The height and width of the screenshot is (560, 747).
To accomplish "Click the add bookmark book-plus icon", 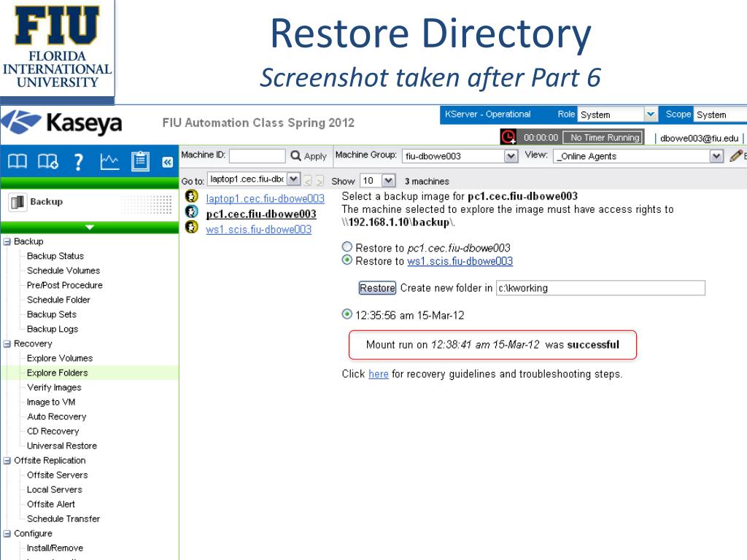I will [48, 161].
